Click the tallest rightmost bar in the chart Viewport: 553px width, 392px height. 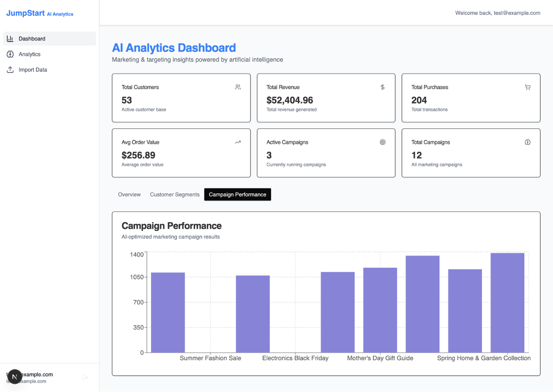[x=507, y=302]
